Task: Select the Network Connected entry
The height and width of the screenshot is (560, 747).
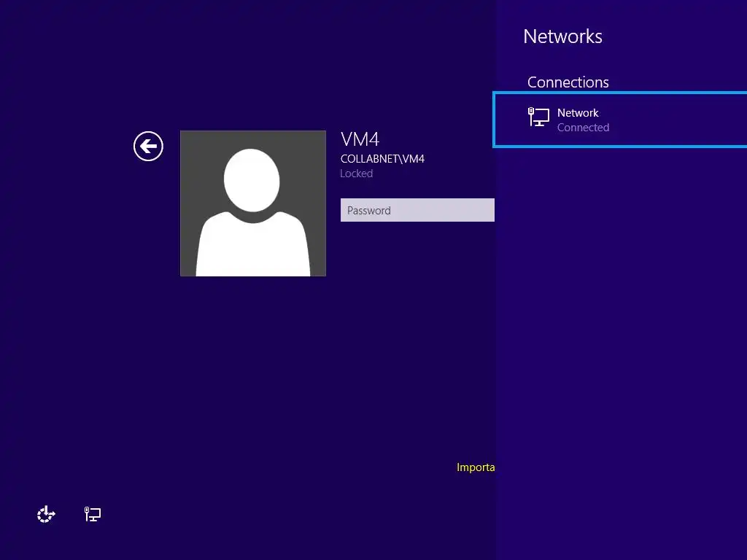Action: [620, 120]
